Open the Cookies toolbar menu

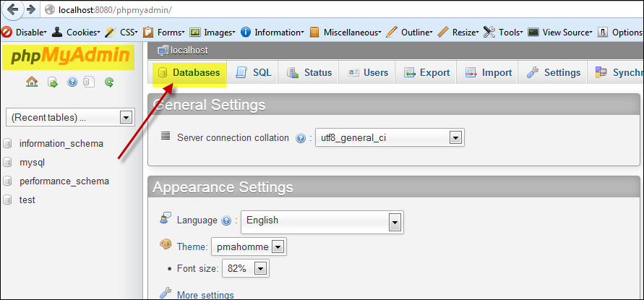tap(77, 33)
